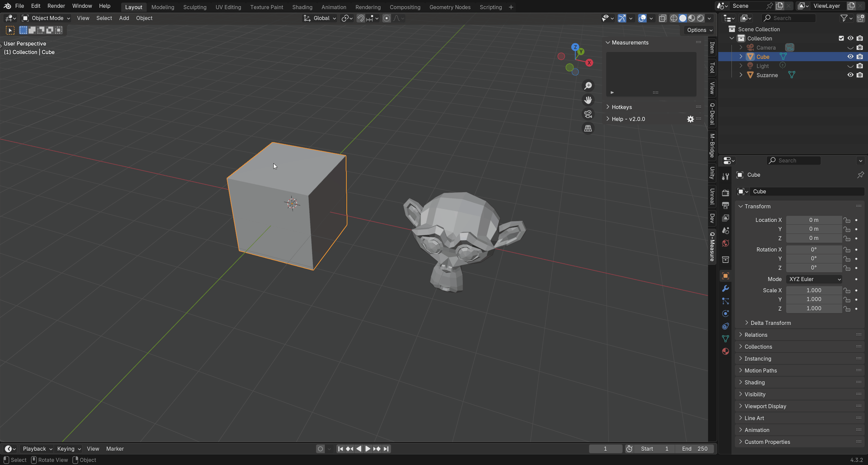Click the zoom magnifier viewport gizmo
The height and width of the screenshot is (465, 868).
point(588,86)
